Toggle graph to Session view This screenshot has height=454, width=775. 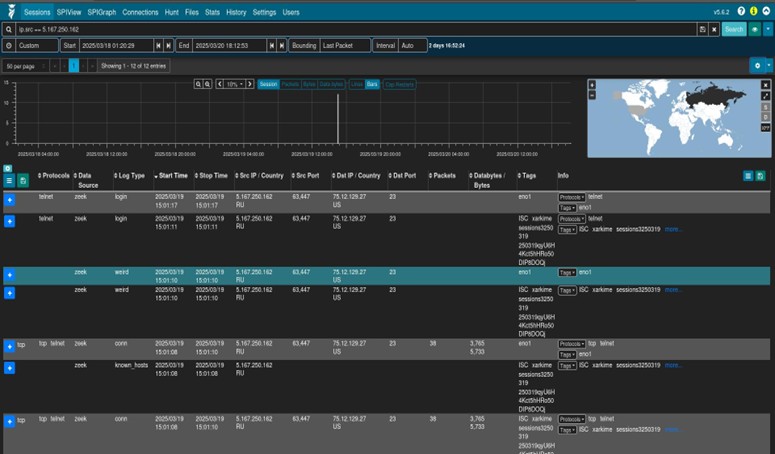[x=268, y=85]
